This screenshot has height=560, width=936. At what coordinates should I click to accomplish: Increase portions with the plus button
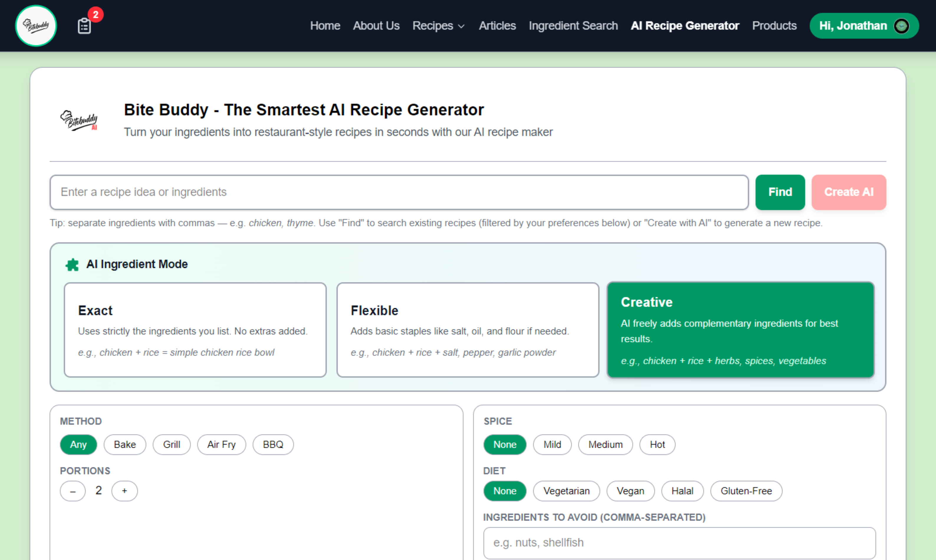click(124, 491)
